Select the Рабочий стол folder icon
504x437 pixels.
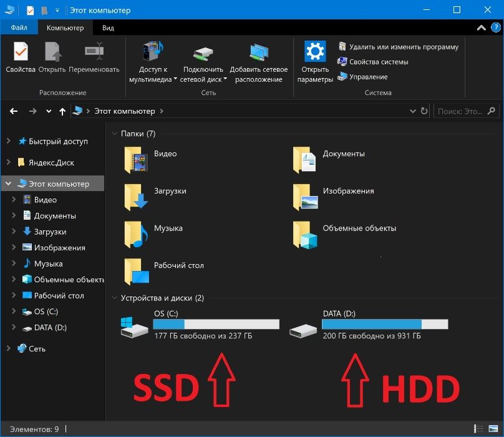click(137, 272)
